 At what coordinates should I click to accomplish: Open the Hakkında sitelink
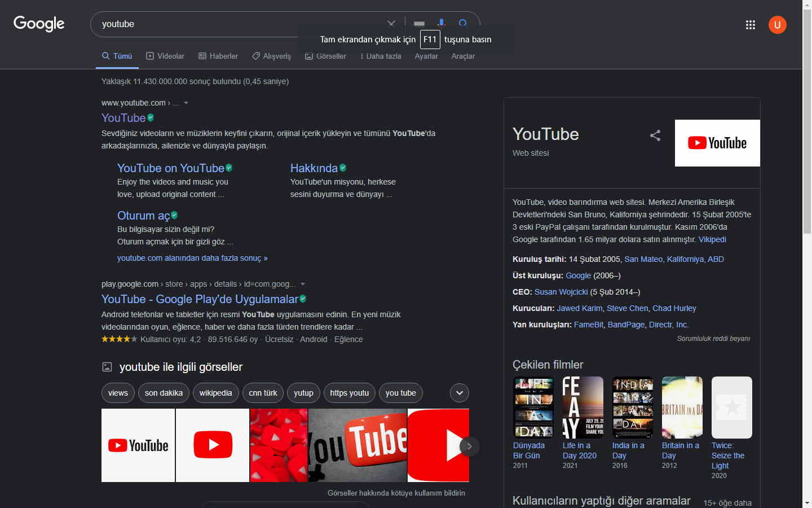coord(314,168)
